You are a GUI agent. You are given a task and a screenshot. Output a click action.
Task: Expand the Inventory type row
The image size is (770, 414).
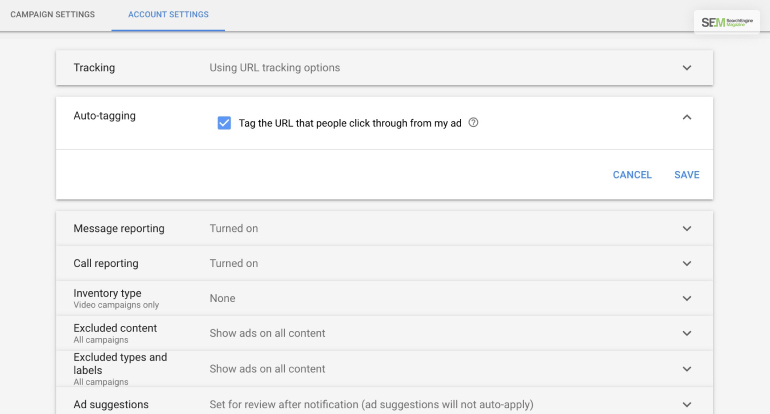point(686,298)
